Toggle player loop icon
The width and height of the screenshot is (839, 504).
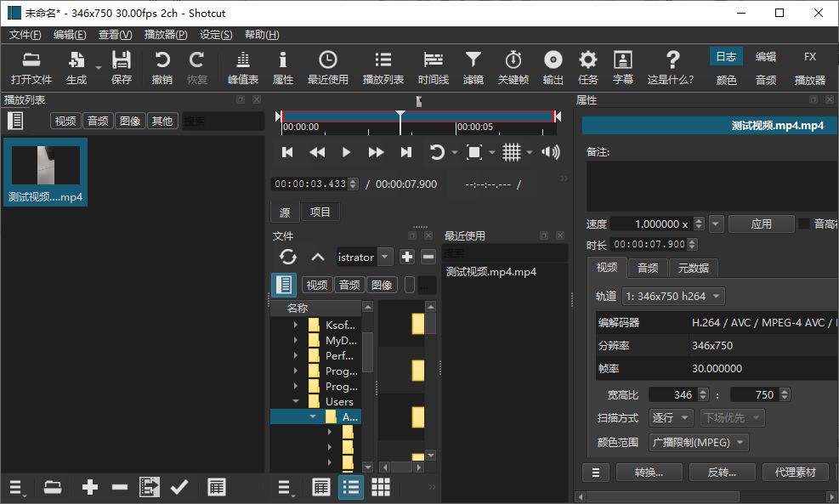437,152
